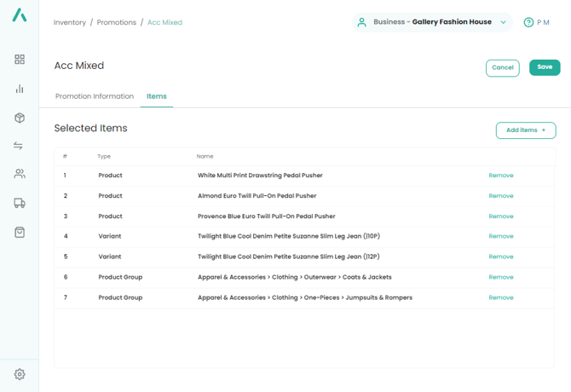Open the delivery truck icon

coord(20,203)
